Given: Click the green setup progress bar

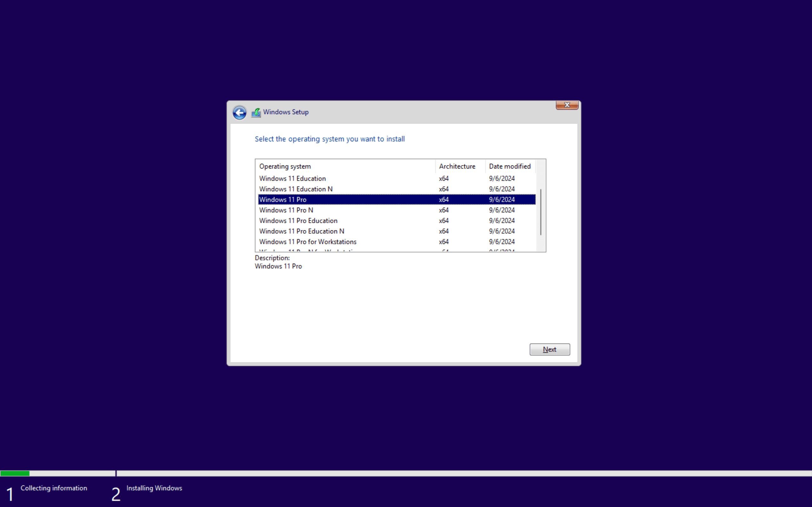Looking at the screenshot, I should [x=15, y=473].
